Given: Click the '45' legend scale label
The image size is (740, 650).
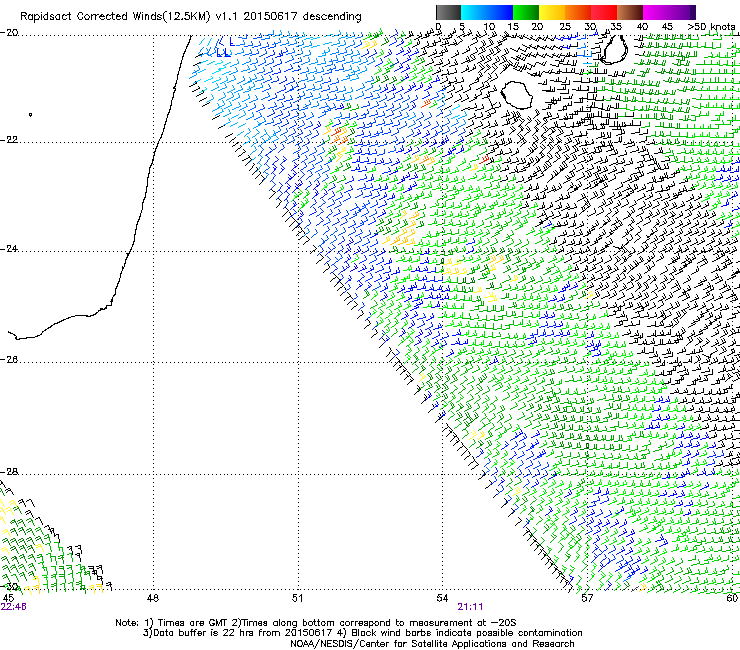Looking at the screenshot, I should 667,26.
